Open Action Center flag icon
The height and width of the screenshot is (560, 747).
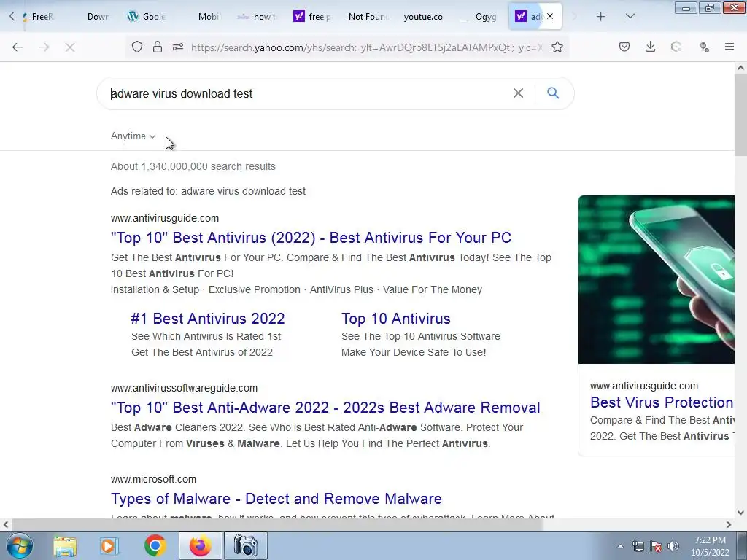click(x=656, y=546)
